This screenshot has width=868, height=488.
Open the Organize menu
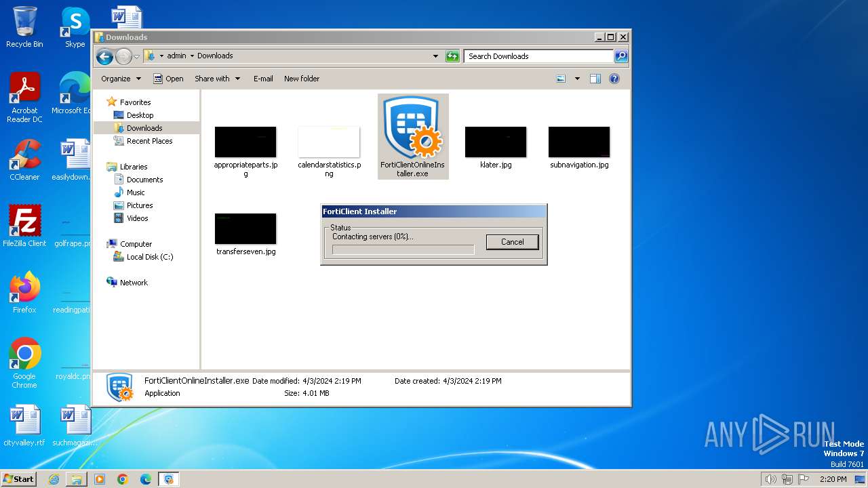click(121, 79)
